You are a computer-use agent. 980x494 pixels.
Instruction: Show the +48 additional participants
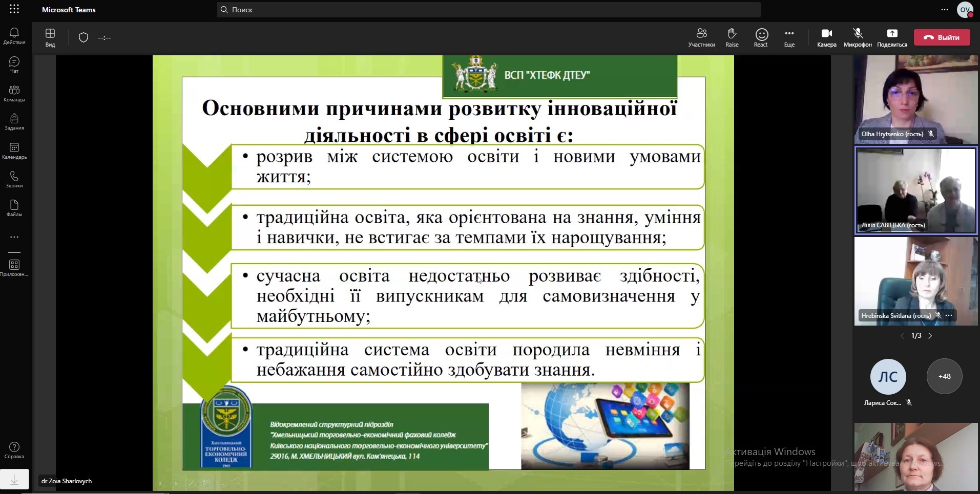[x=944, y=376]
